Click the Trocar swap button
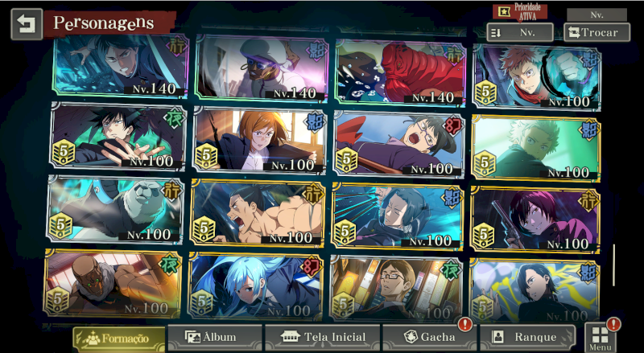Viewport: 644px width, 353px height. pyautogui.click(x=597, y=32)
